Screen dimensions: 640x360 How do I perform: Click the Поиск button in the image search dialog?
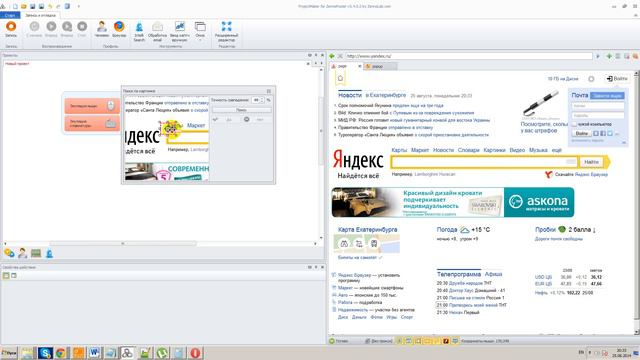coord(241,110)
